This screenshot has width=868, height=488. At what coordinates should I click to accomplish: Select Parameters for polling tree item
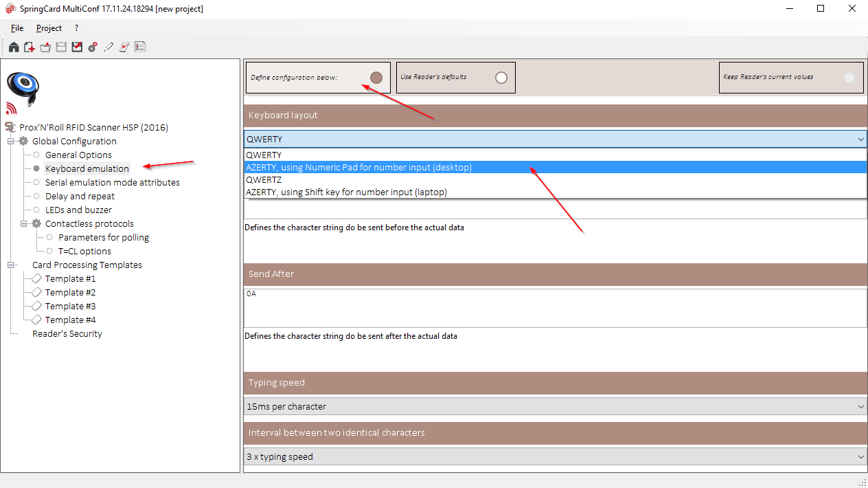[104, 237]
